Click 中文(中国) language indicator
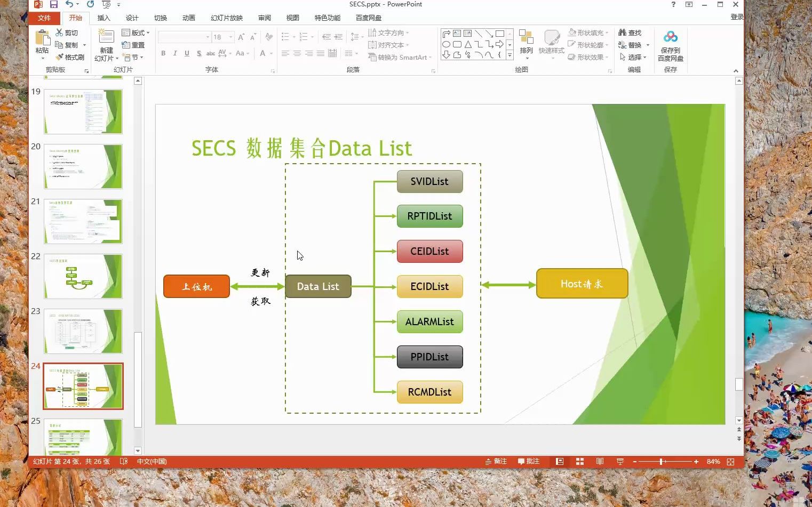 click(x=152, y=462)
